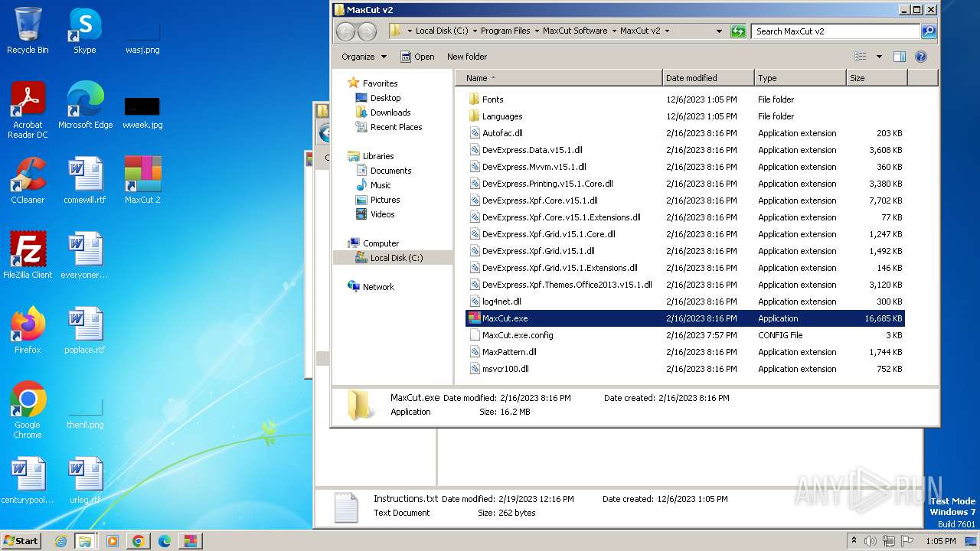The width and height of the screenshot is (980, 551).
Task: Click the Change view icon
Action: [x=861, y=57]
